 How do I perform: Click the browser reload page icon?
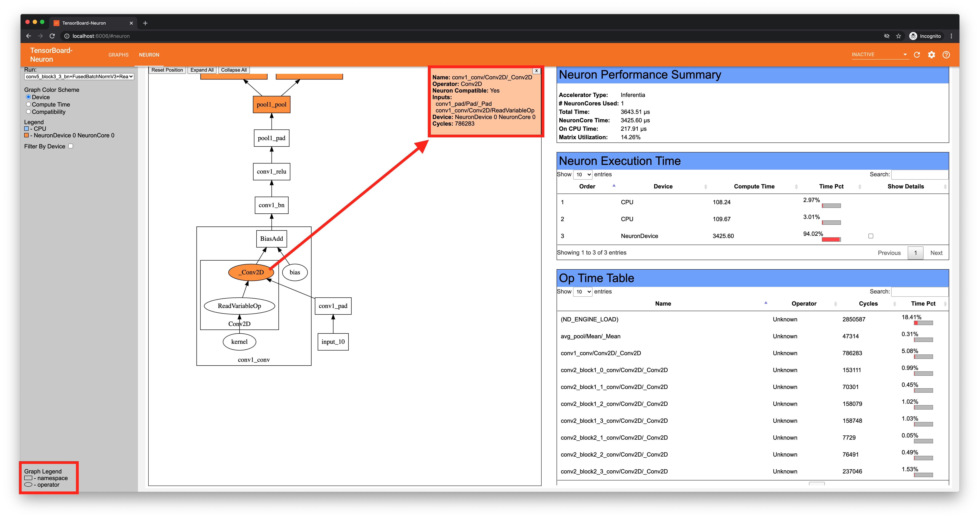coord(52,36)
